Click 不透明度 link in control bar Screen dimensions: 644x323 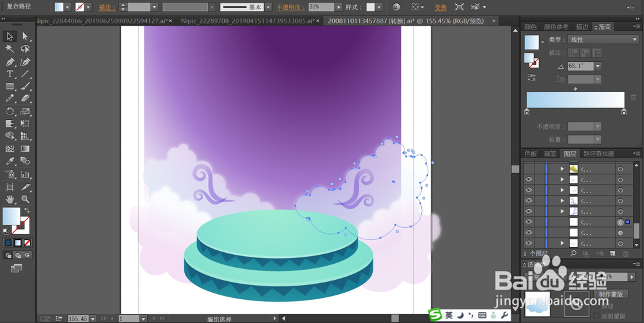291,7
